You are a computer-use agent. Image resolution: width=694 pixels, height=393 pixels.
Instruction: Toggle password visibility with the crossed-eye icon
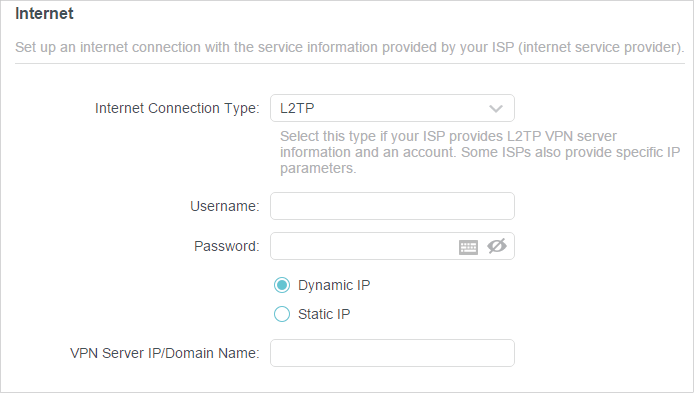(x=497, y=246)
